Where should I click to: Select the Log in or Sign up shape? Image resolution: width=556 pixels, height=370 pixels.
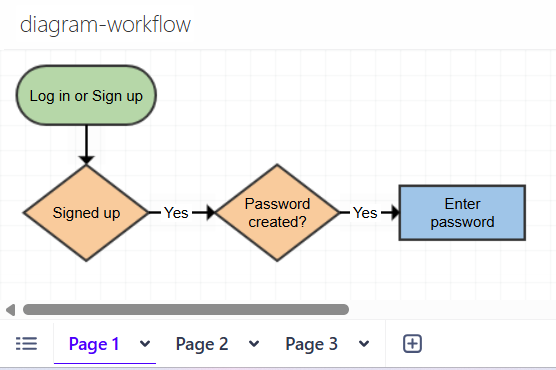(86, 95)
